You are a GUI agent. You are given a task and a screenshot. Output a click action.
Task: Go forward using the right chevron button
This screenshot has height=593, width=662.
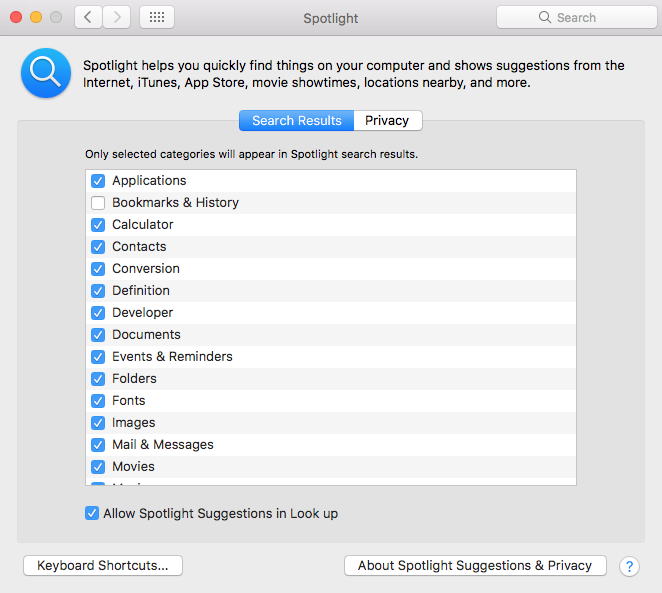point(117,17)
